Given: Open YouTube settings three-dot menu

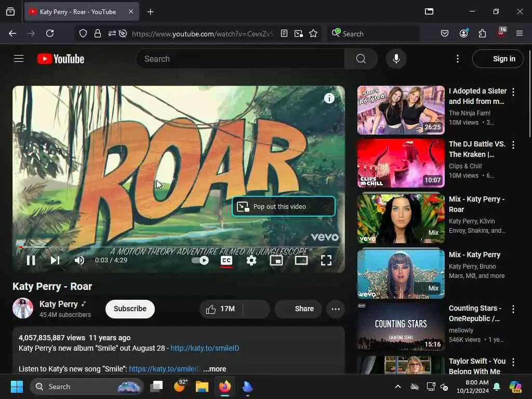Looking at the screenshot, I should 458,59.
